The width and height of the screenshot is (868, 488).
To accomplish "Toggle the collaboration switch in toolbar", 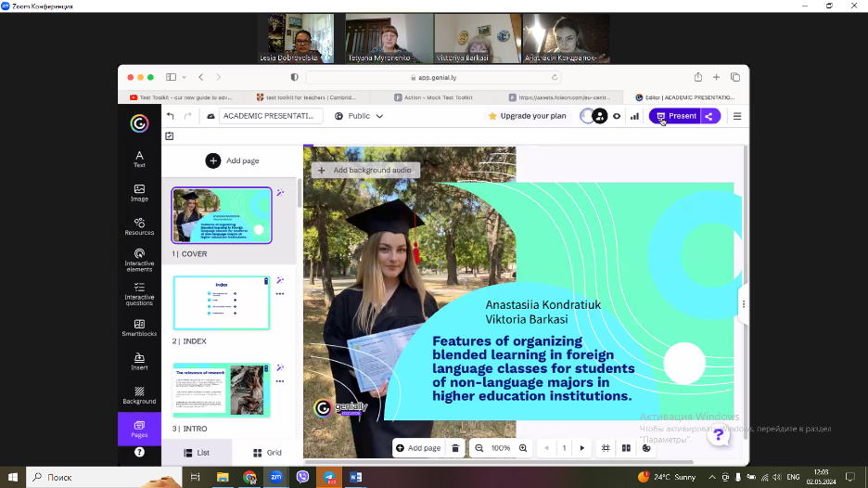I will pyautogui.click(x=593, y=116).
